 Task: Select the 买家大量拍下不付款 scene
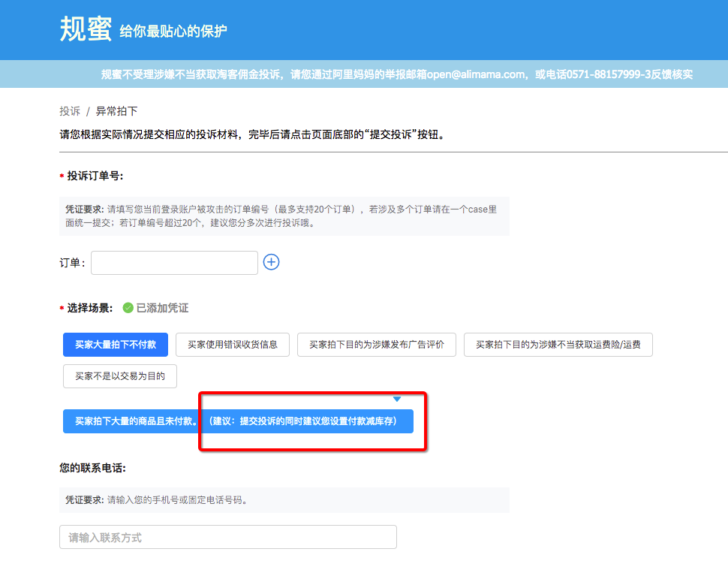116,345
